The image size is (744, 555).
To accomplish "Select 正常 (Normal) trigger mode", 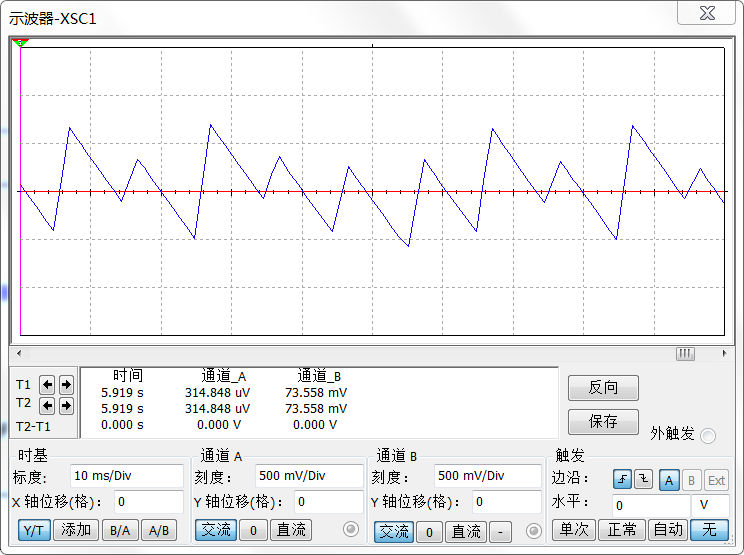I will [622, 530].
